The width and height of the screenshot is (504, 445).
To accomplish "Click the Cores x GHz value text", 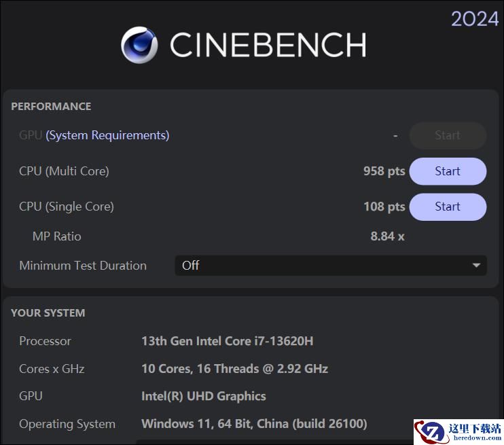I will 234,369.
